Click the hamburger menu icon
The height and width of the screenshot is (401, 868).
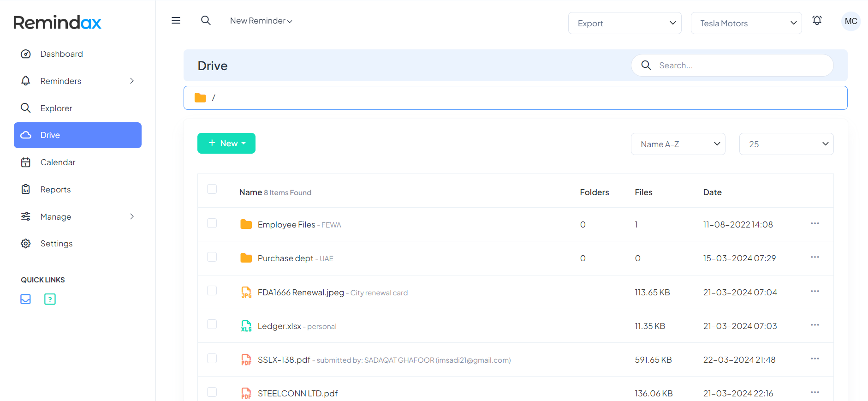point(176,20)
